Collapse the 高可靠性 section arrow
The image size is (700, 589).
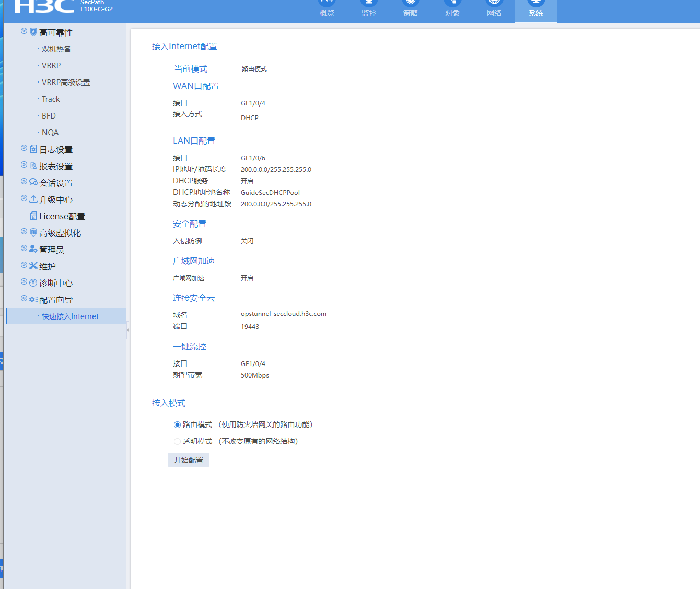click(24, 31)
